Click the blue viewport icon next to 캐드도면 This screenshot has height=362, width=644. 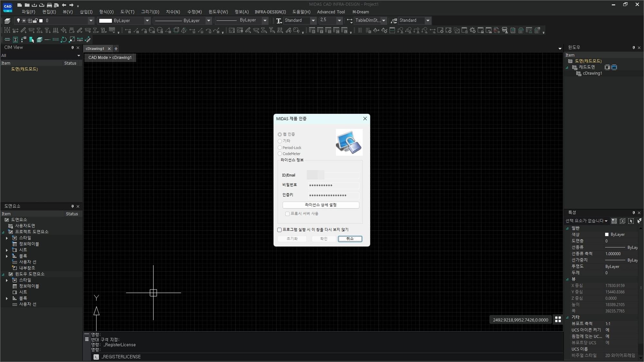[614, 67]
